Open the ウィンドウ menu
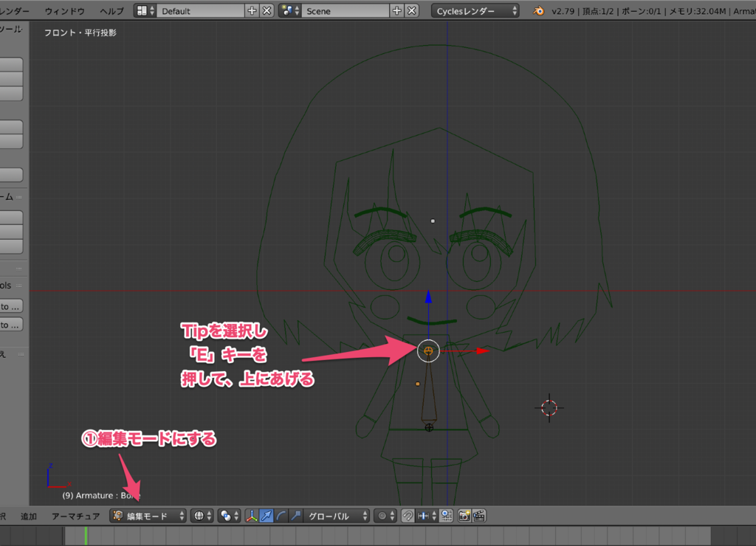Screen dimensions: 756x546 [x=65, y=11]
